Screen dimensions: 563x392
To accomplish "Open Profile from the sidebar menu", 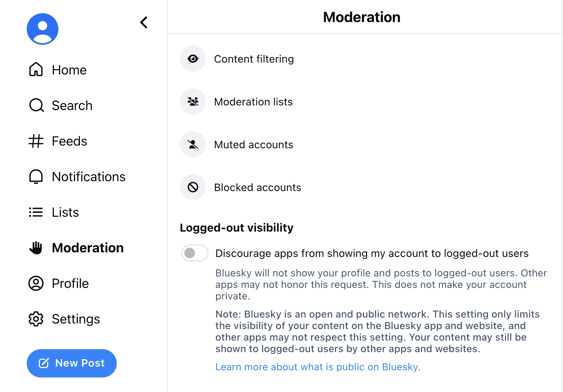I will tap(70, 283).
